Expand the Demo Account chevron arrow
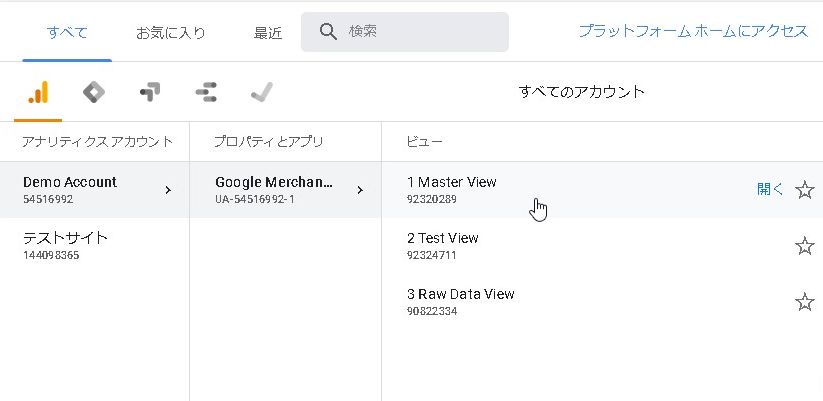Viewport: 823px width, 401px height. click(x=168, y=190)
